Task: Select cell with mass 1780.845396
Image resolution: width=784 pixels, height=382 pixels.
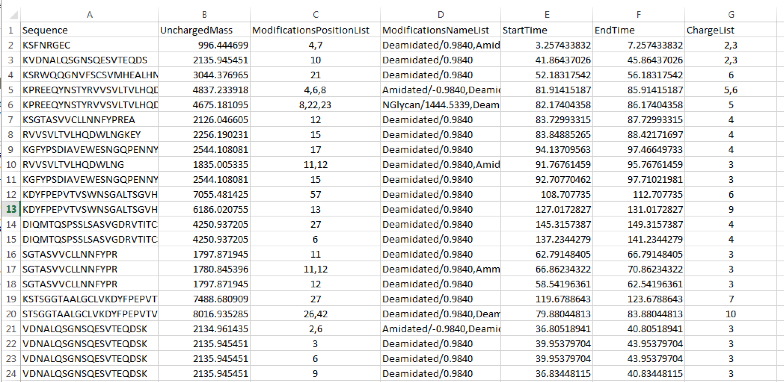Action: click(204, 270)
